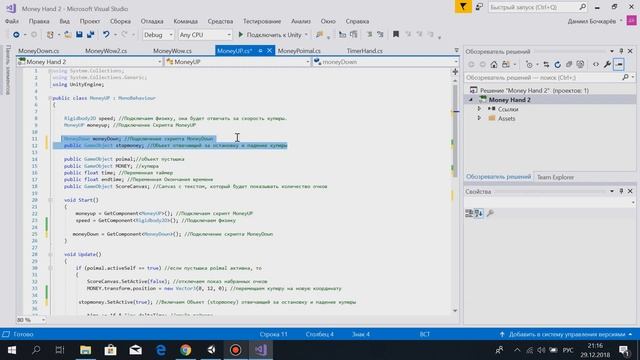Open the Правка menu
640x360 pixels.
point(39,21)
